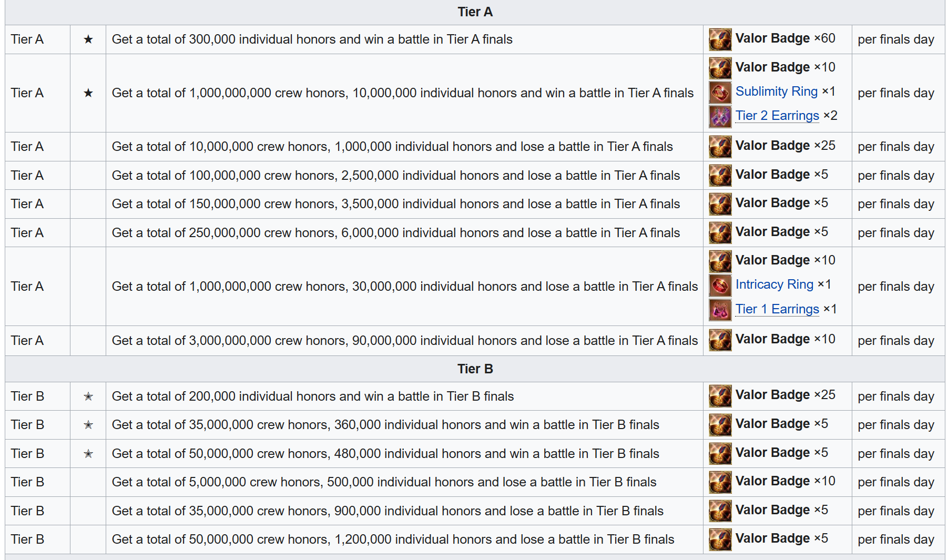Open the Tier 2 Earrings item icon

720,117
